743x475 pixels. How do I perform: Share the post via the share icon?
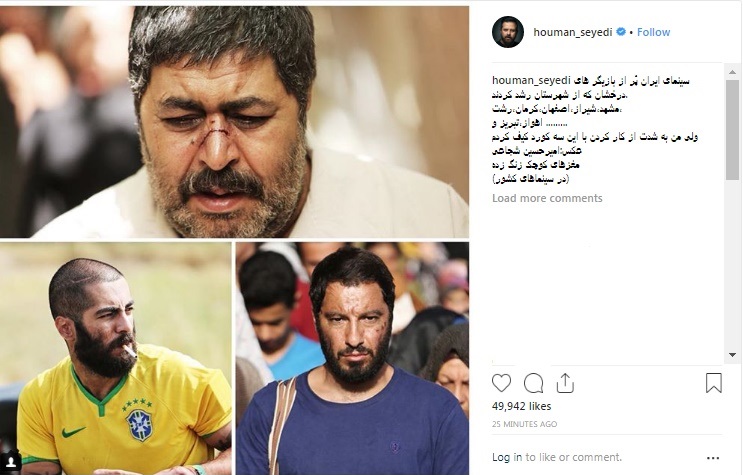(565, 383)
